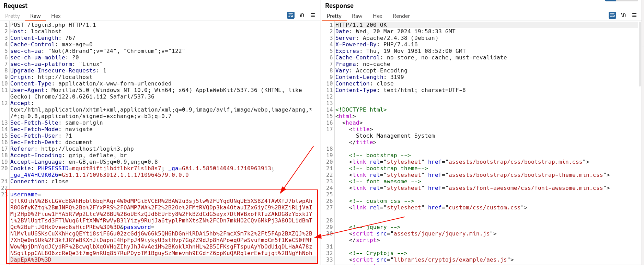The height and width of the screenshot is (265, 644).
Task: Click the 'Request' panel heading
Action: [x=15, y=6]
